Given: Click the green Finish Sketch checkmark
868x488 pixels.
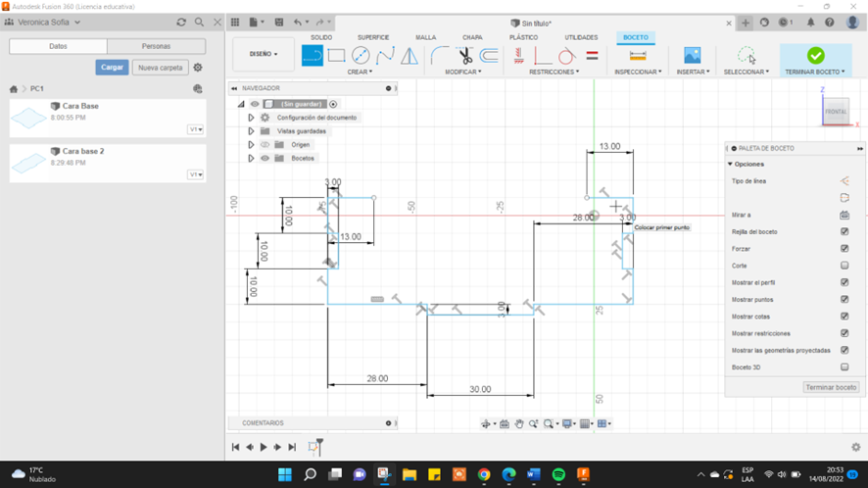Looking at the screenshot, I should click(x=815, y=56).
